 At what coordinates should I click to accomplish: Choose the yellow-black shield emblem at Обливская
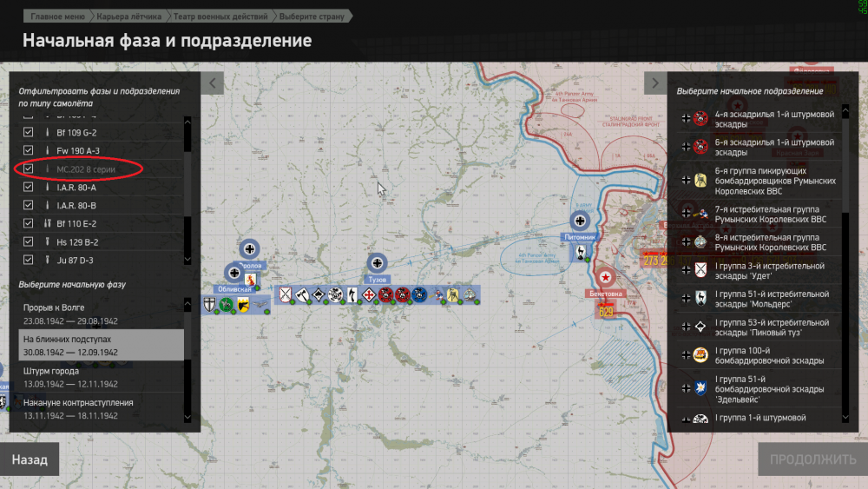pos(242,305)
